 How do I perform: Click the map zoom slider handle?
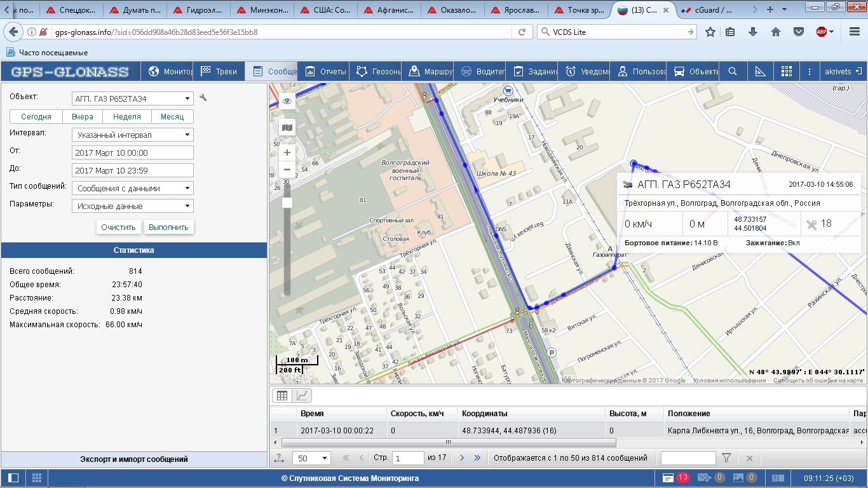point(287,202)
